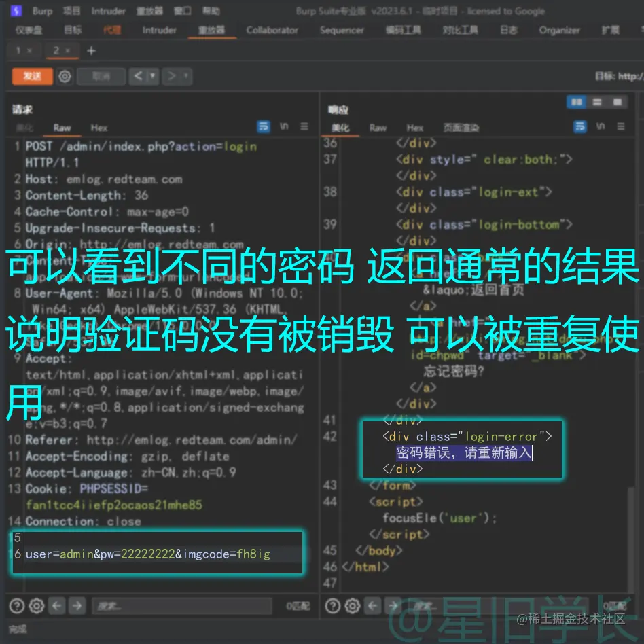
Task: Switch to the Sequencer tab
Action: (x=342, y=30)
